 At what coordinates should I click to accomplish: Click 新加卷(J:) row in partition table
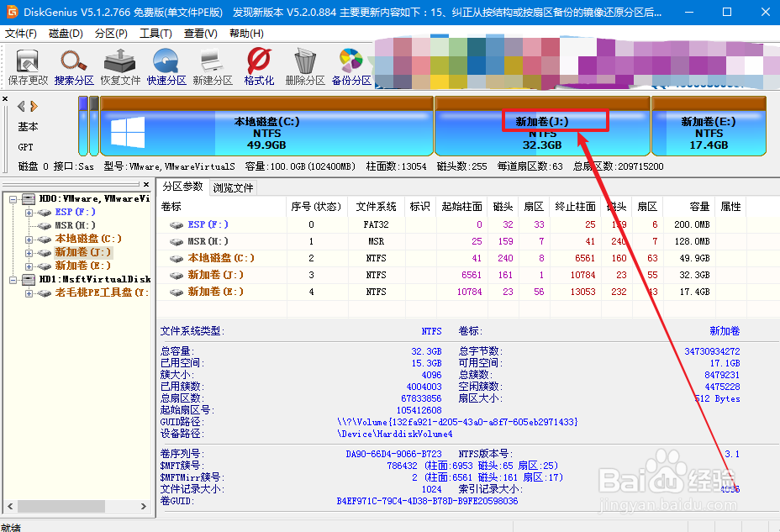(451, 275)
